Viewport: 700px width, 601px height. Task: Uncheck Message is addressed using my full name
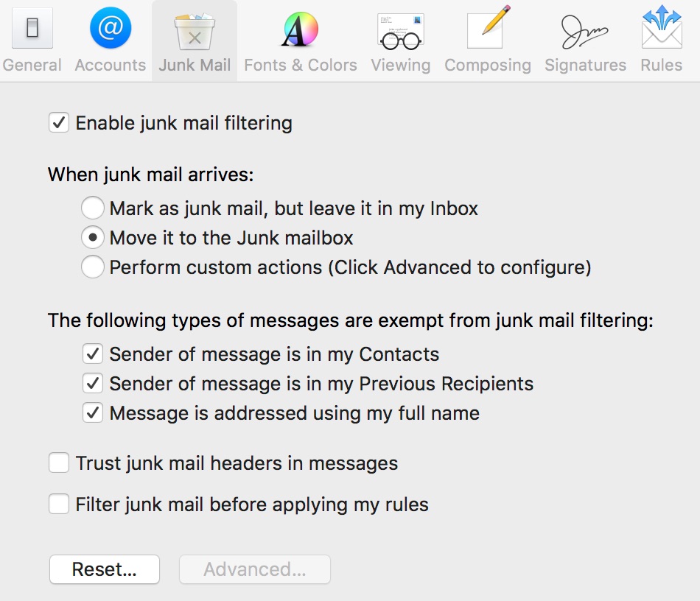[x=93, y=412]
